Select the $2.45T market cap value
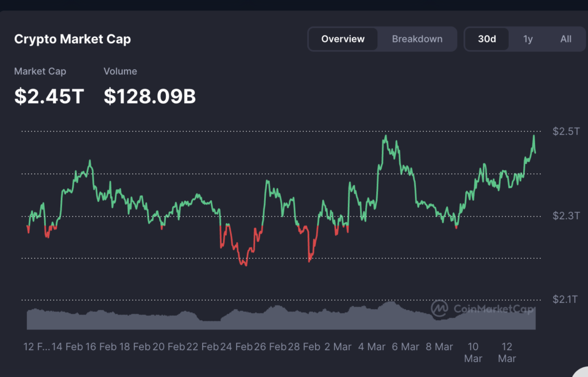Viewport: 588px width, 377px height. (49, 96)
